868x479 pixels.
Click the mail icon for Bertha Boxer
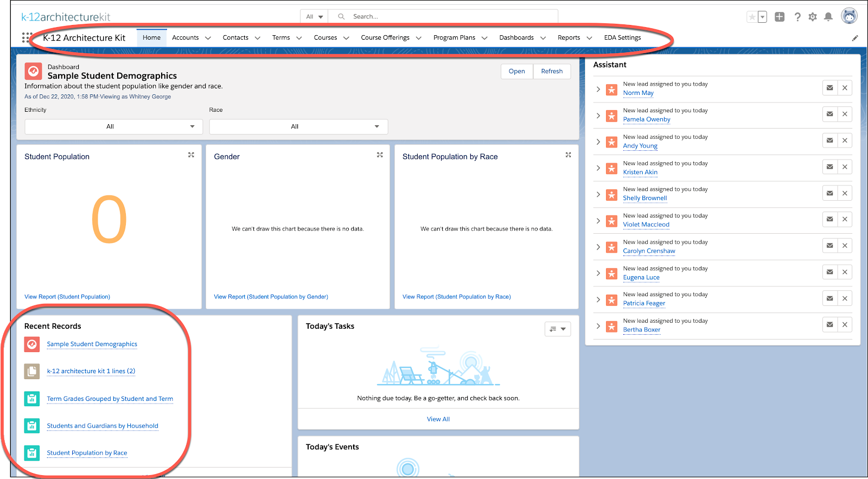(830, 324)
